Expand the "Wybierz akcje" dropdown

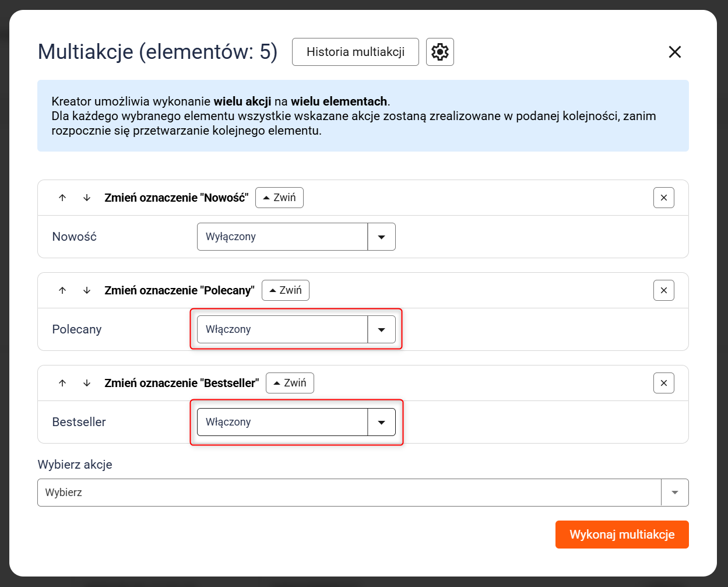[363, 493]
